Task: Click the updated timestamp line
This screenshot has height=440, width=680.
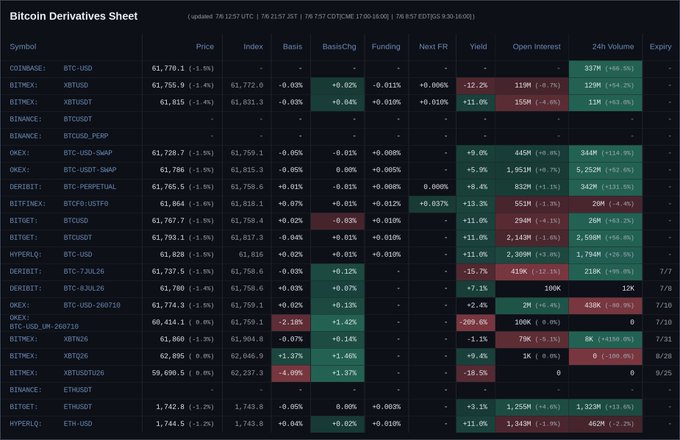Action: [x=331, y=16]
